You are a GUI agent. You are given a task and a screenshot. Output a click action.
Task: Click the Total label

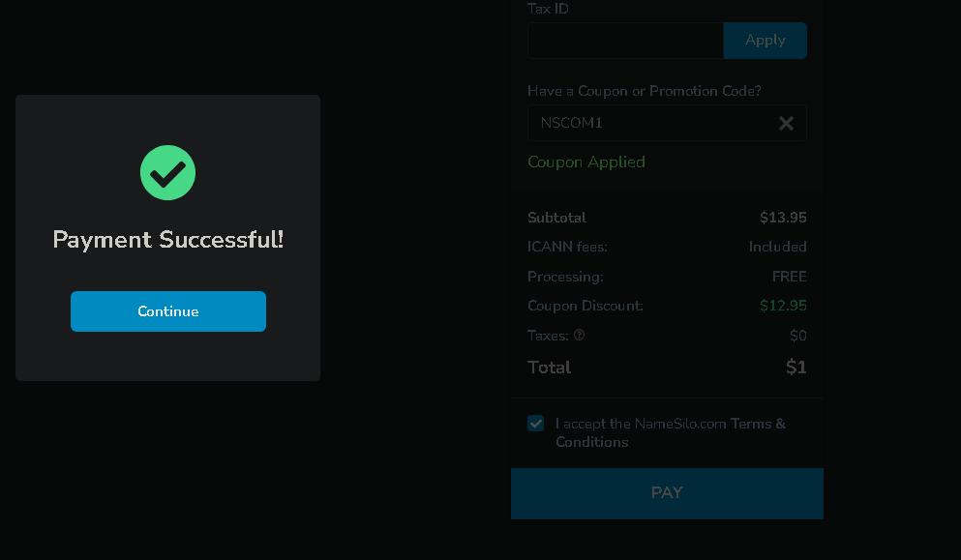(x=549, y=367)
